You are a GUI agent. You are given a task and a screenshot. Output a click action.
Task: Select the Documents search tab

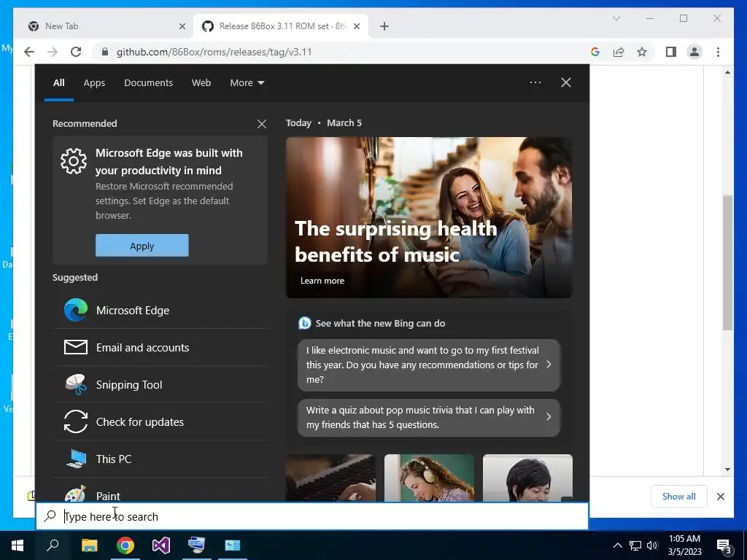coord(148,83)
